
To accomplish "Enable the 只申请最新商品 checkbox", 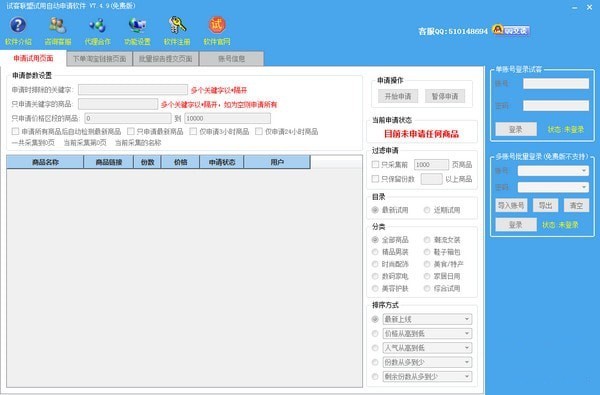I will coord(130,132).
